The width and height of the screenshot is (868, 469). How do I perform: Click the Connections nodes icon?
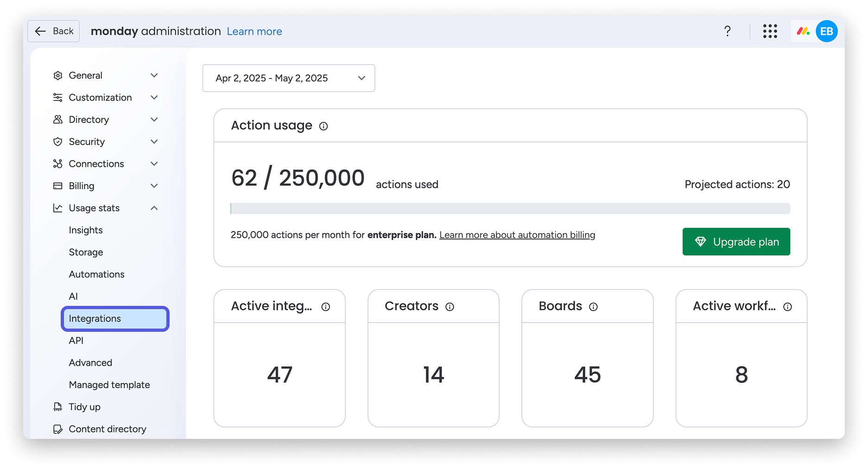click(58, 164)
